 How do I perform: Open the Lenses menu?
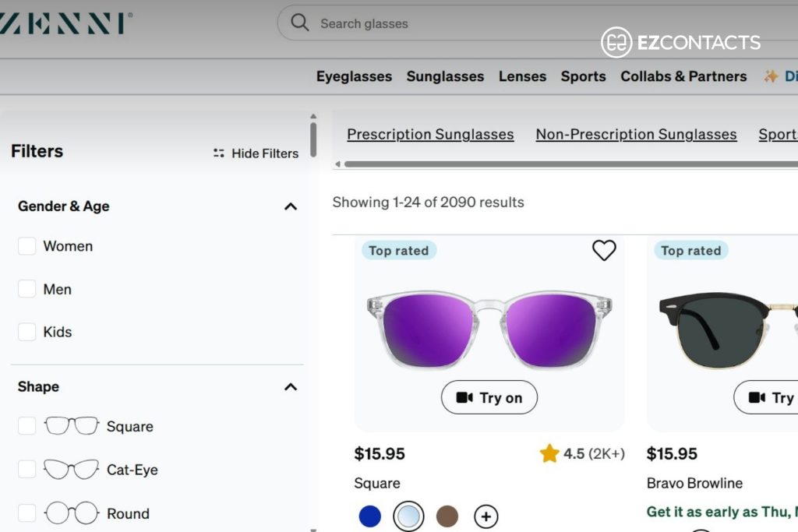point(522,76)
